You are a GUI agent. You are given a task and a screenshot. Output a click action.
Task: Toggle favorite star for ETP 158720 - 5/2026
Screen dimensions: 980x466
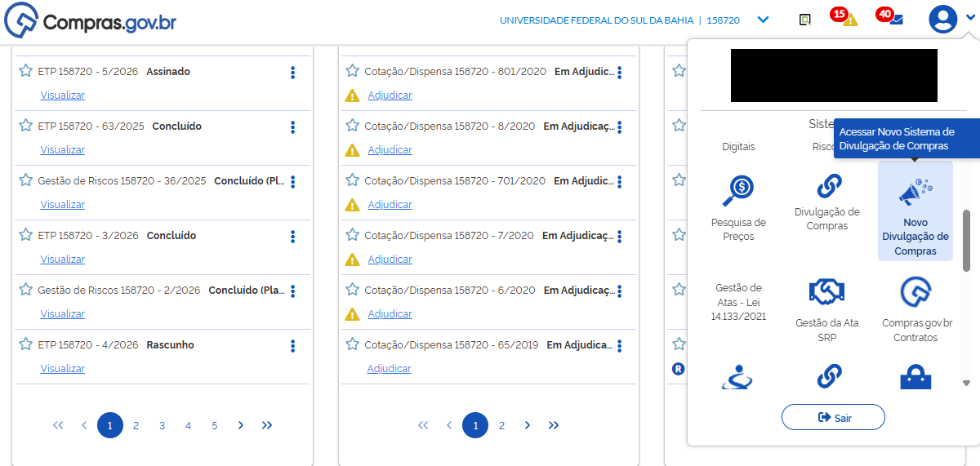25,71
